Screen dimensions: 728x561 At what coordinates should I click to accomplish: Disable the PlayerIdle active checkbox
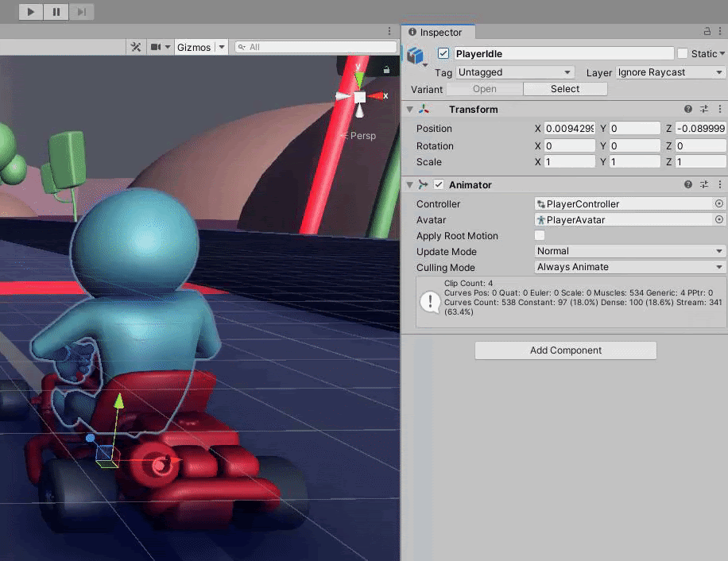pos(443,53)
